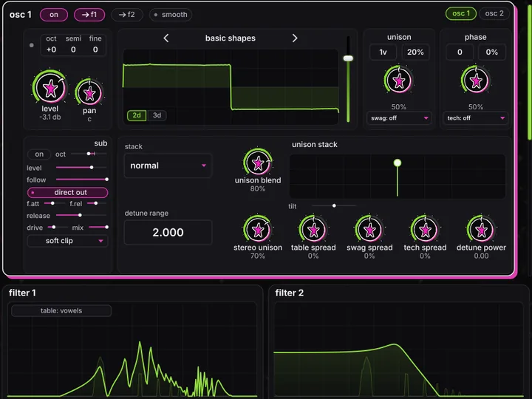
Task: Turn on the sub oscillator
Action: coord(39,154)
